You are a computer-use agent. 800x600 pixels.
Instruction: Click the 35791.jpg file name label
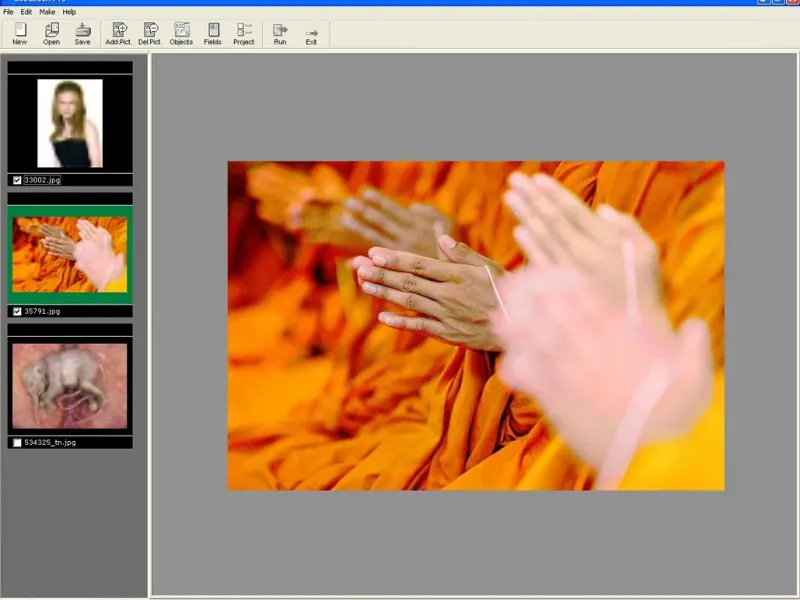tap(42, 311)
